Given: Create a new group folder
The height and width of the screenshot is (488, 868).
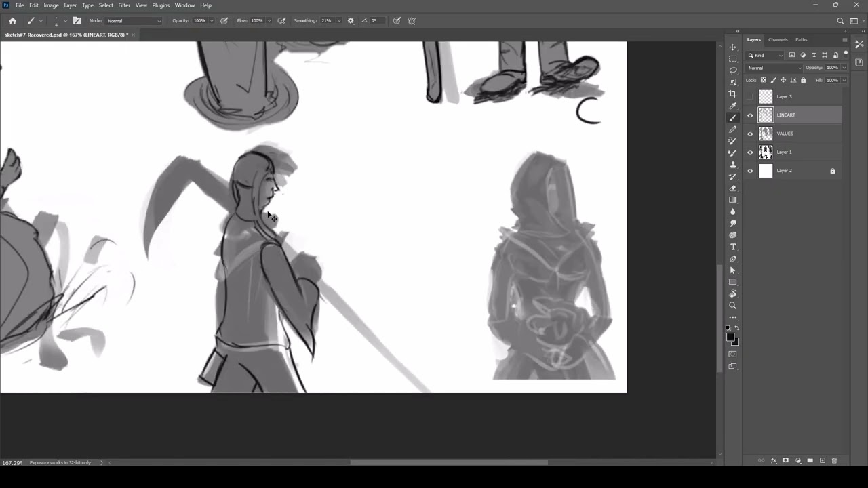Looking at the screenshot, I should [x=810, y=460].
